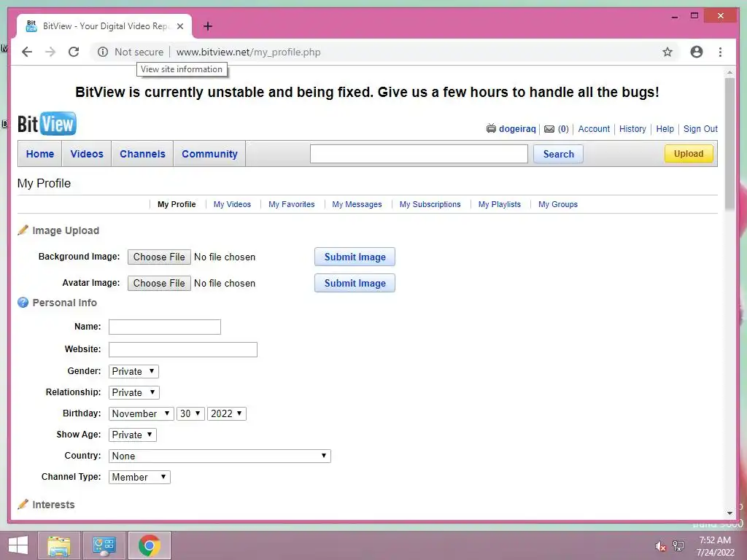Click the Chrome taskbar icon

click(x=149, y=545)
